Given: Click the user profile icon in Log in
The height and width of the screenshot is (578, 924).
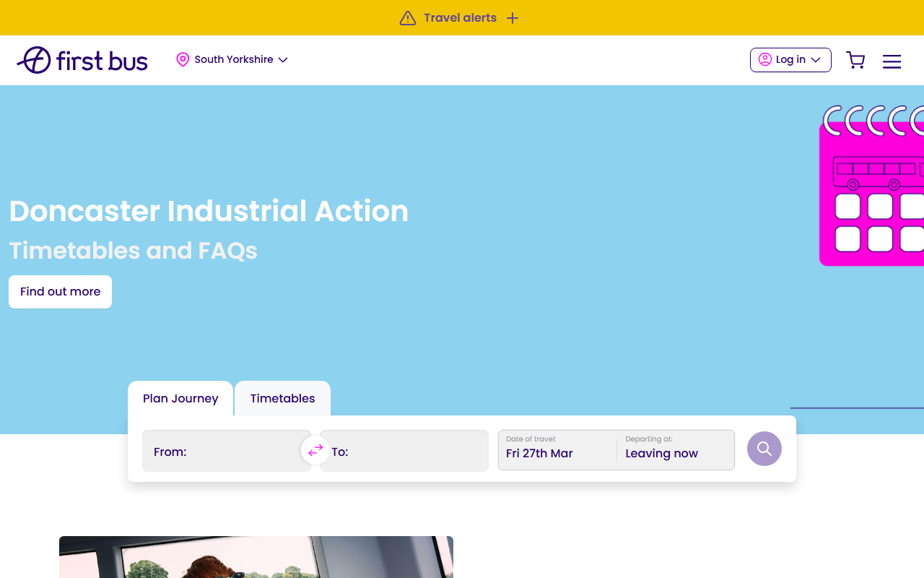Looking at the screenshot, I should click(765, 60).
